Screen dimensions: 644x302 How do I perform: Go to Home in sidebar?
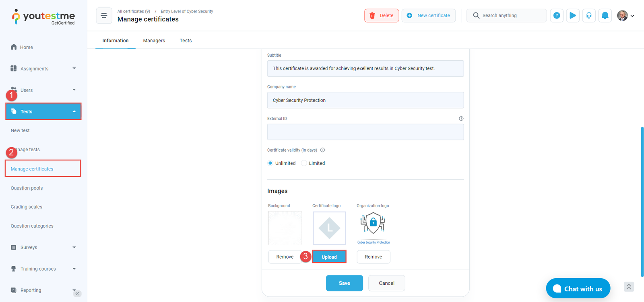point(27,47)
